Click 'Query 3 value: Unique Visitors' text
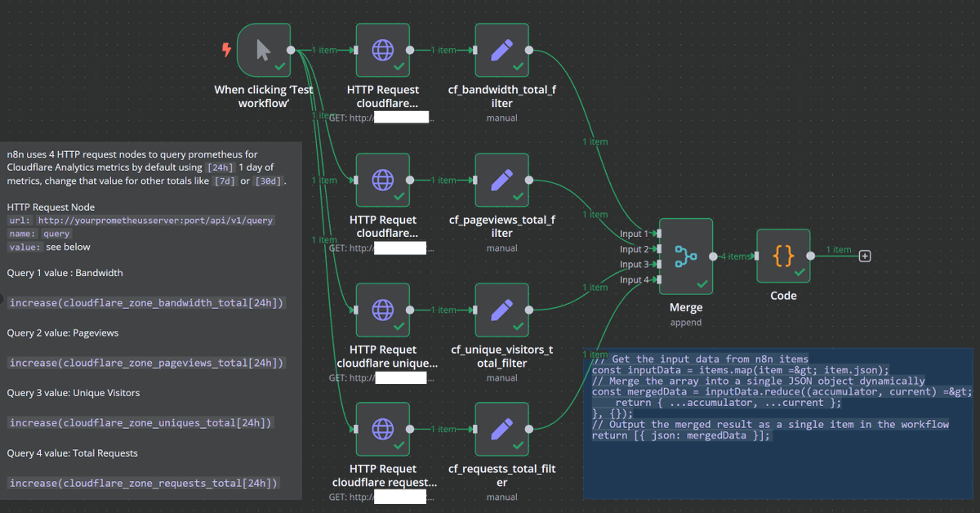 click(x=73, y=393)
